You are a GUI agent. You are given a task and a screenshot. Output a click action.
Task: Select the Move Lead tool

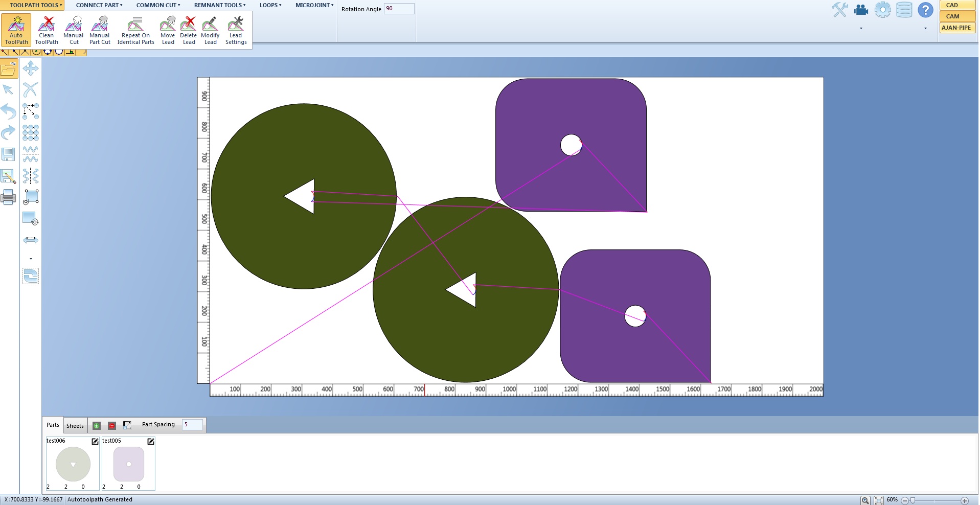point(168,30)
